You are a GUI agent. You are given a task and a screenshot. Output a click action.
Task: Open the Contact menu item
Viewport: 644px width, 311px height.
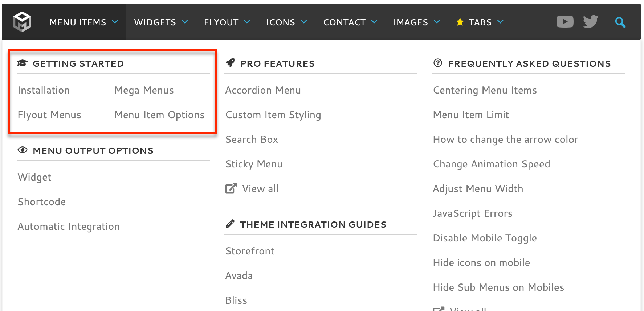coord(344,22)
